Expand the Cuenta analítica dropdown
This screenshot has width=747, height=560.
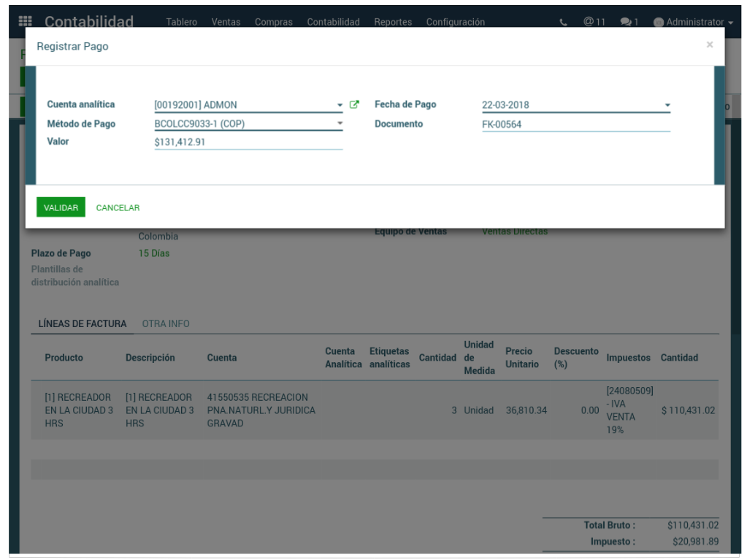click(x=340, y=105)
